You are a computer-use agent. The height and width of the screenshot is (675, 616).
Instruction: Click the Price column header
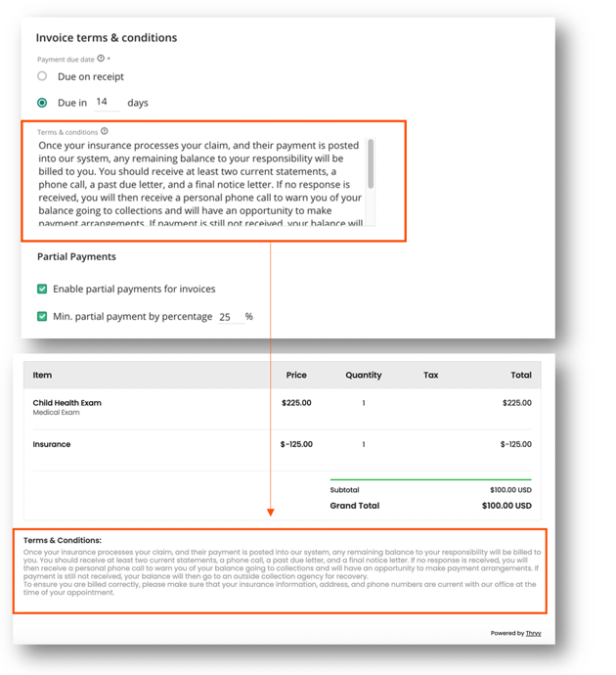pos(296,375)
